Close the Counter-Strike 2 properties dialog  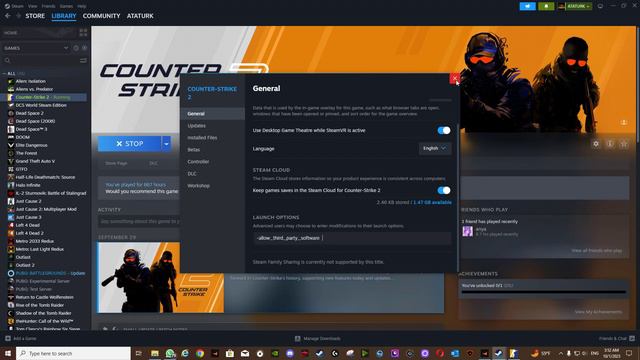point(455,78)
